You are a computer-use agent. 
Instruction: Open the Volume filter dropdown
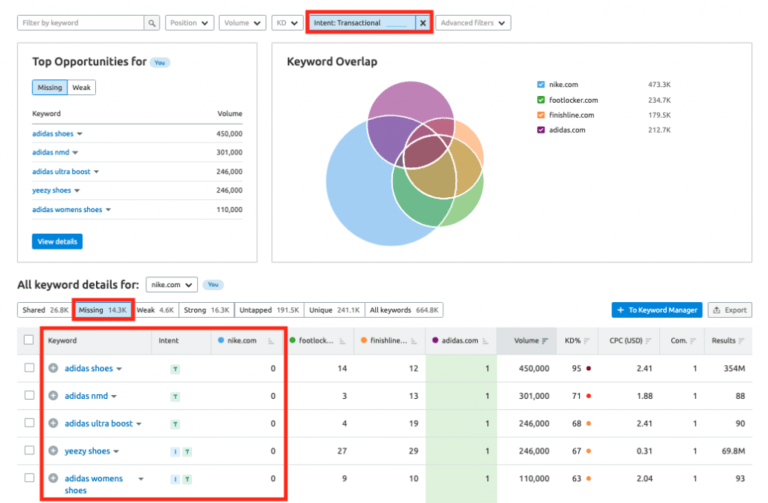pos(242,23)
